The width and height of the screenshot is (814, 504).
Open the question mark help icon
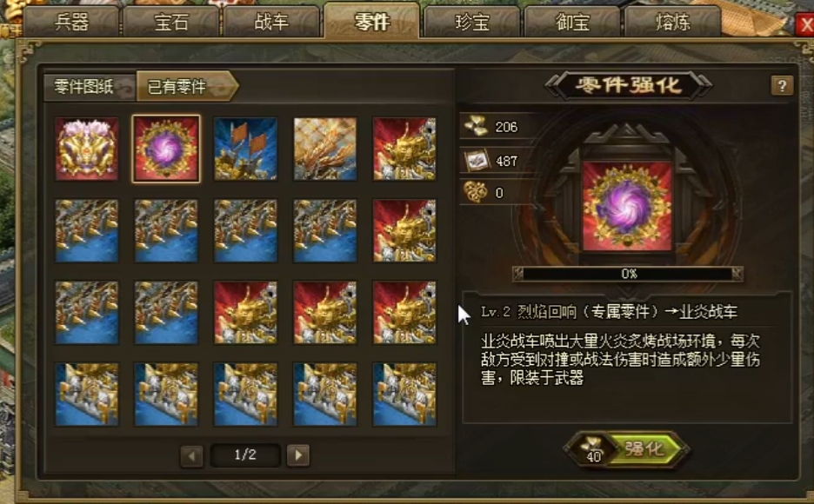pos(782,85)
